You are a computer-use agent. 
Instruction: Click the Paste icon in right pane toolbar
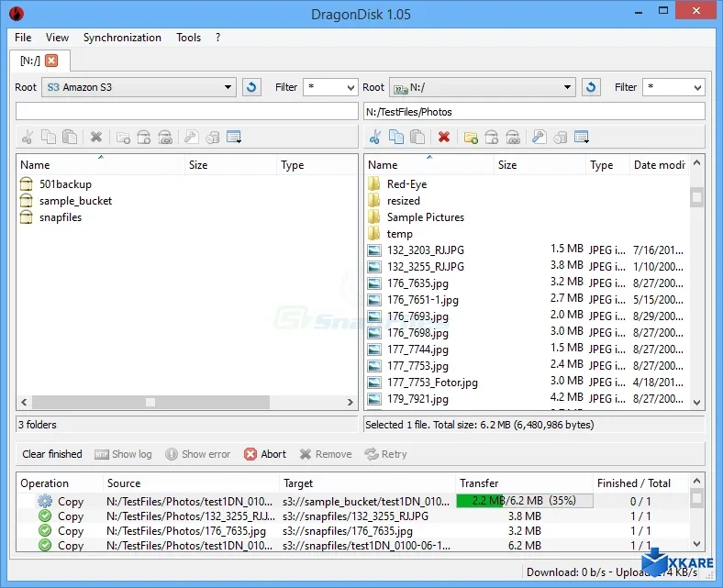coord(417,137)
